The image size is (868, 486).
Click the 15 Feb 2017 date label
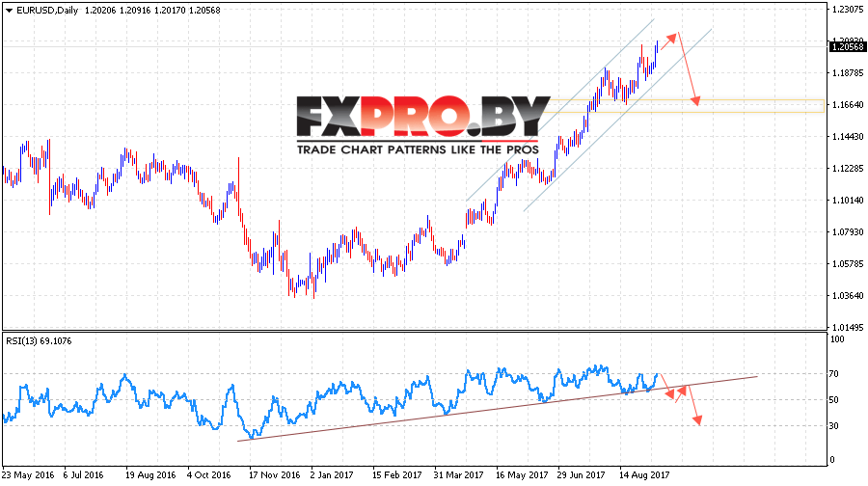click(x=397, y=475)
